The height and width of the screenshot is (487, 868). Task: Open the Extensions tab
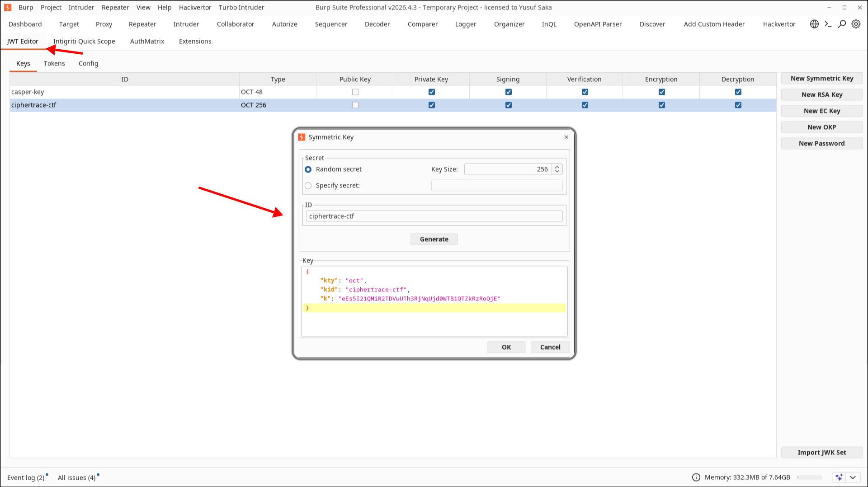click(195, 41)
